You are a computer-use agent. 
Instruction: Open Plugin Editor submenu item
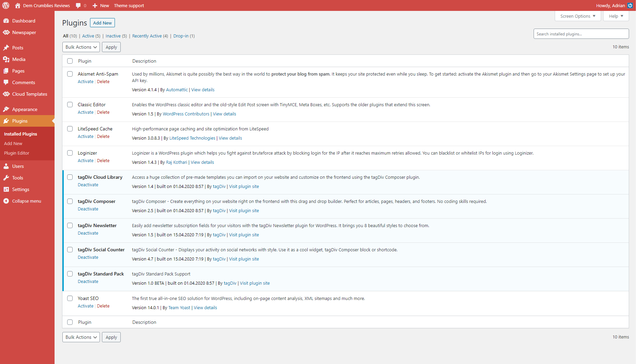pyautogui.click(x=16, y=153)
